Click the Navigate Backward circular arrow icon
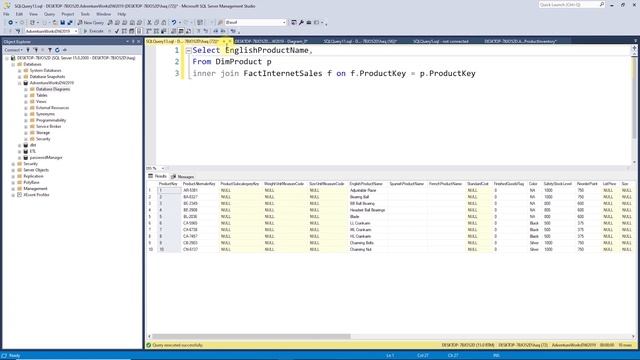The height and width of the screenshot is (360, 640). click(x=10, y=22)
